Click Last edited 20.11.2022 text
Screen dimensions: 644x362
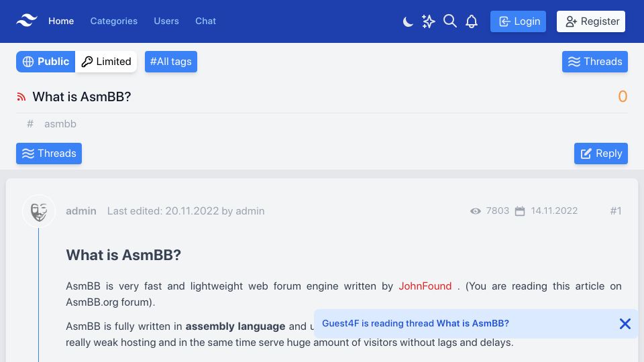(186, 211)
